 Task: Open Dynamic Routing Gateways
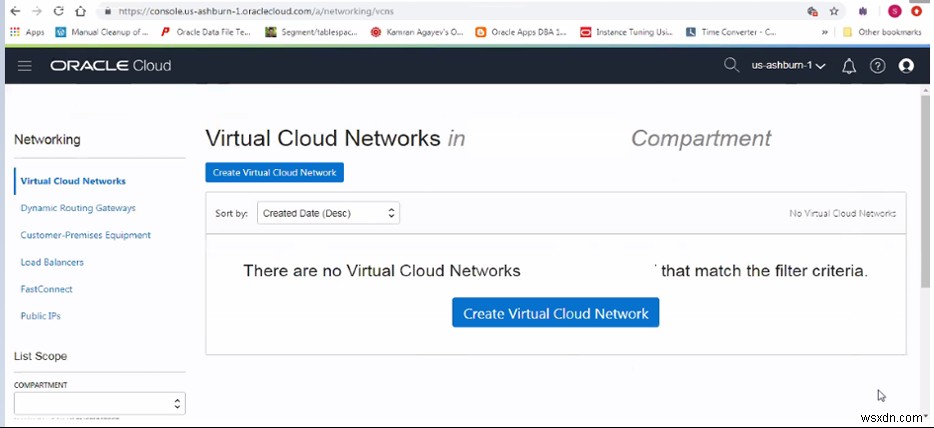(x=78, y=208)
